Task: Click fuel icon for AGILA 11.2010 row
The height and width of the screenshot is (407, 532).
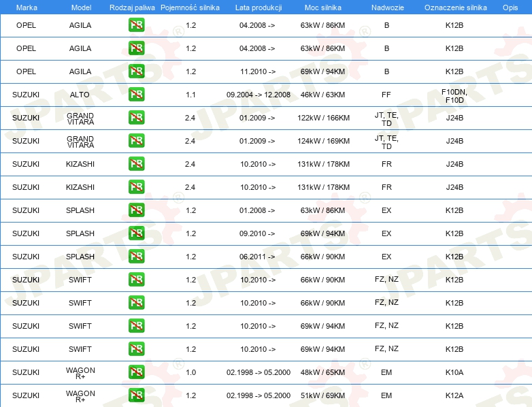Action: 136,71
